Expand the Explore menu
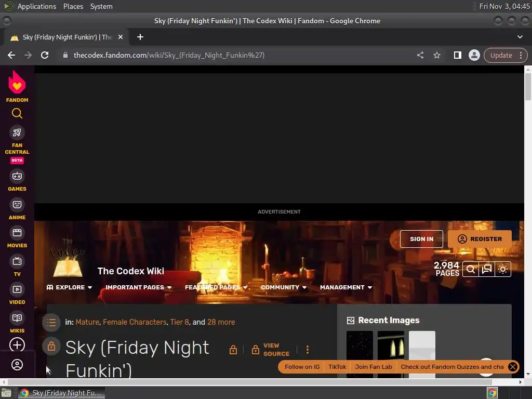Image resolution: width=532 pixels, height=399 pixels. pyautogui.click(x=69, y=287)
